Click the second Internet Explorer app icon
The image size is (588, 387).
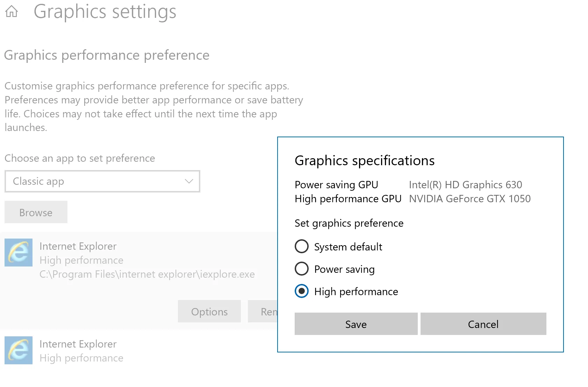point(19,350)
